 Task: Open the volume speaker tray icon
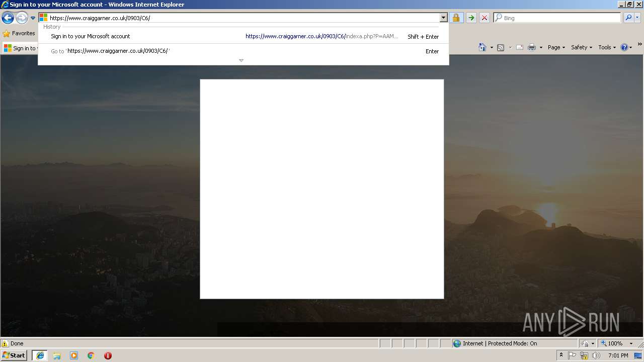coord(596,355)
